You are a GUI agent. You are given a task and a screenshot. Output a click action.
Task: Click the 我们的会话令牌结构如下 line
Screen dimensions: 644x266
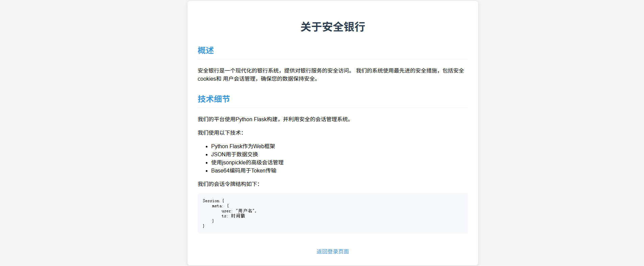228,184
